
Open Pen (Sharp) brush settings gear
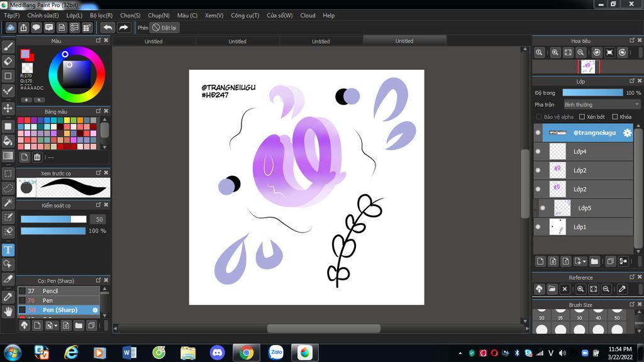click(96, 310)
